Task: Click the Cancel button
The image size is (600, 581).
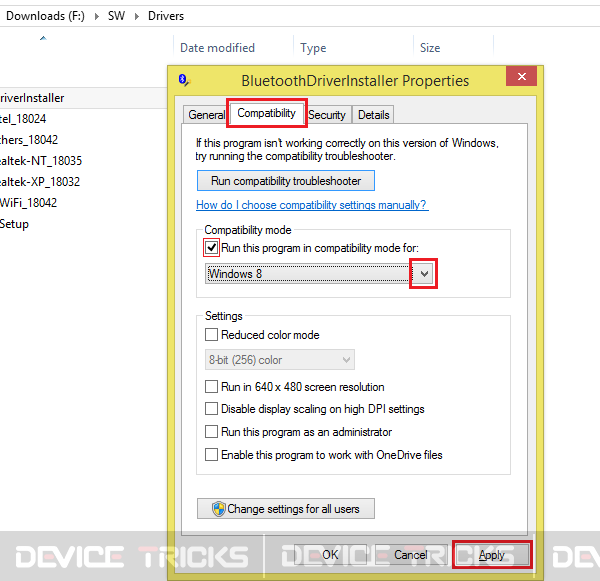Action: tap(411, 555)
